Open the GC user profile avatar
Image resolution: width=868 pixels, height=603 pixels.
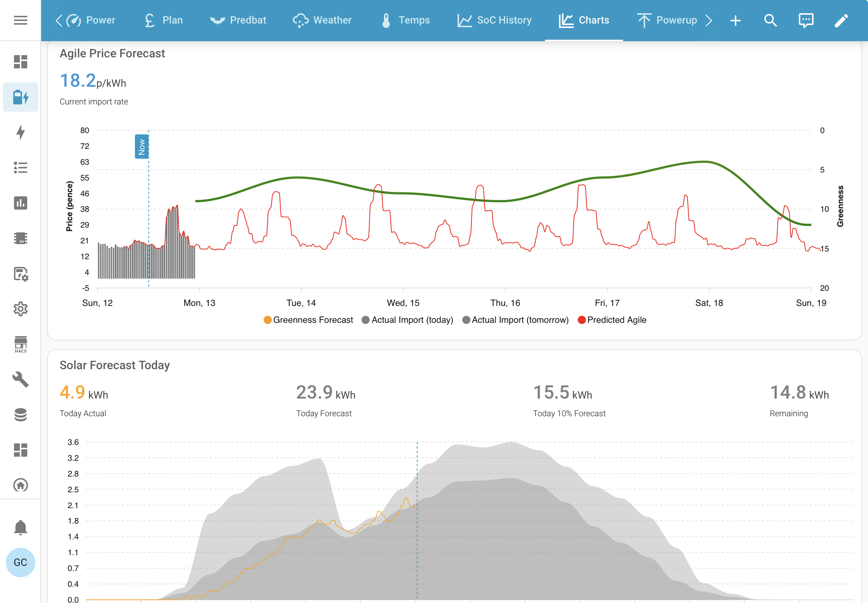(x=20, y=562)
